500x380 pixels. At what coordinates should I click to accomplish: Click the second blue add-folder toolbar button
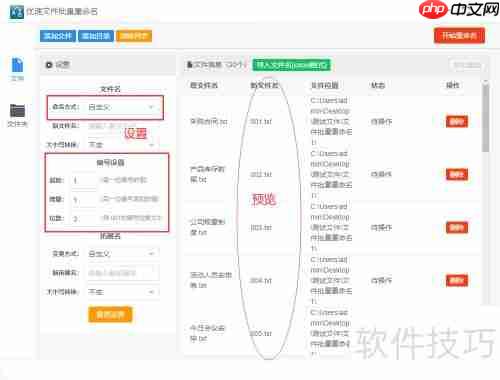(96, 36)
